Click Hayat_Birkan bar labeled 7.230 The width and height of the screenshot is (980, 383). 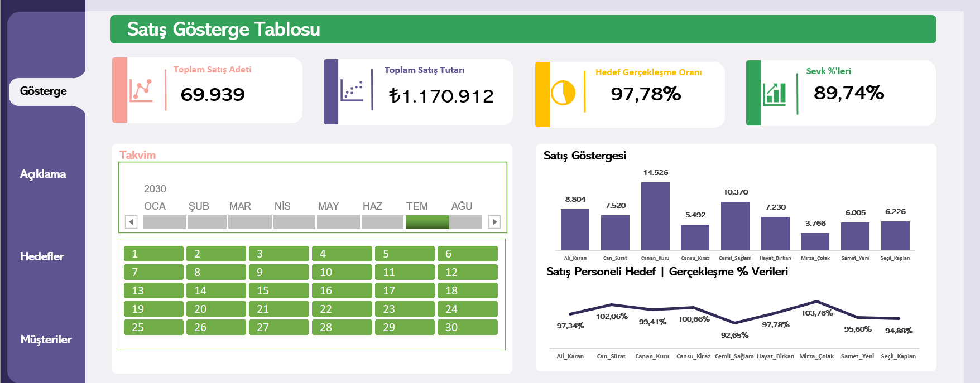[x=775, y=233]
